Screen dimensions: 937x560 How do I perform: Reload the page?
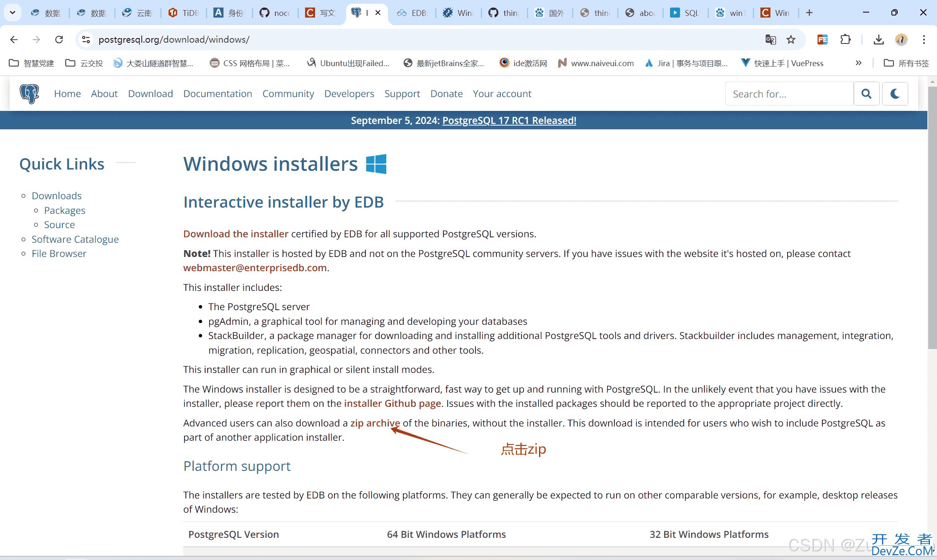point(59,39)
